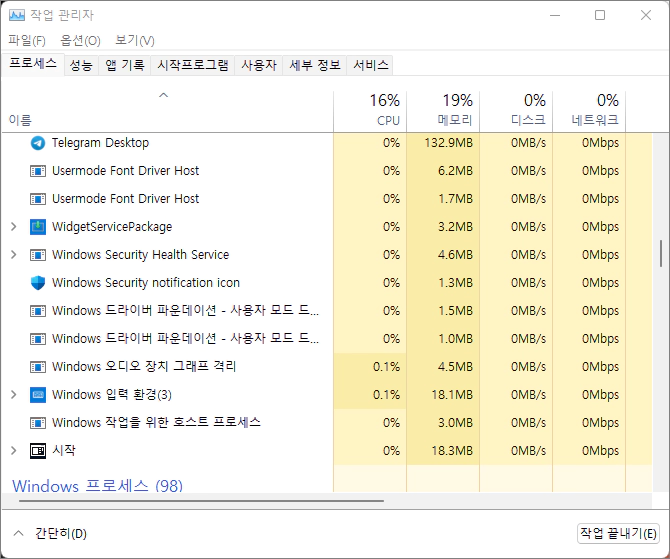The image size is (670, 559).
Task: Click the Windows 입력 환경 keyboard icon
Action: [x=38, y=395]
